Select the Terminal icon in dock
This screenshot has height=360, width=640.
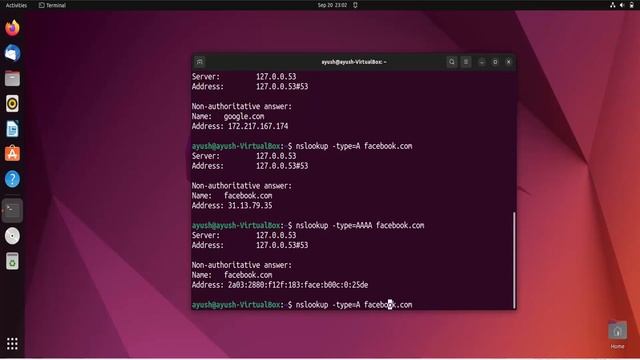[12, 211]
